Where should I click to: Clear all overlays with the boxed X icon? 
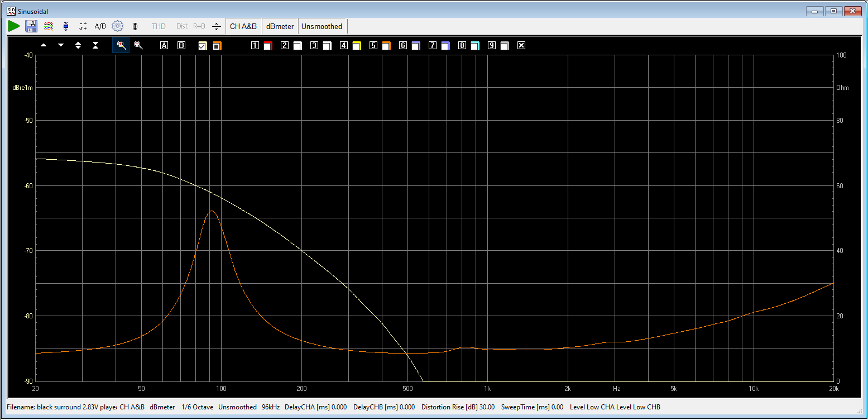point(521,45)
